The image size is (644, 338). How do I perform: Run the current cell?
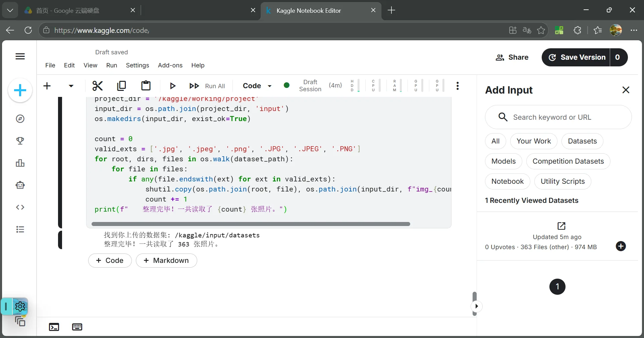tap(173, 86)
